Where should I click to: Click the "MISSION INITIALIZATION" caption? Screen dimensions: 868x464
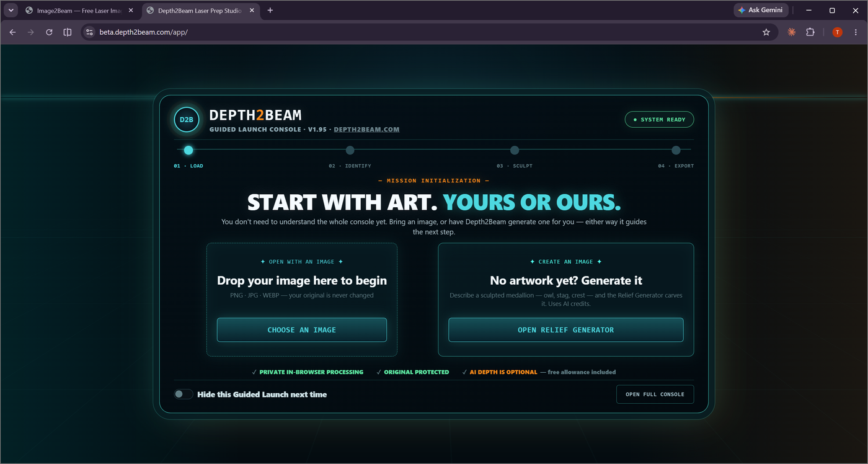(434, 181)
